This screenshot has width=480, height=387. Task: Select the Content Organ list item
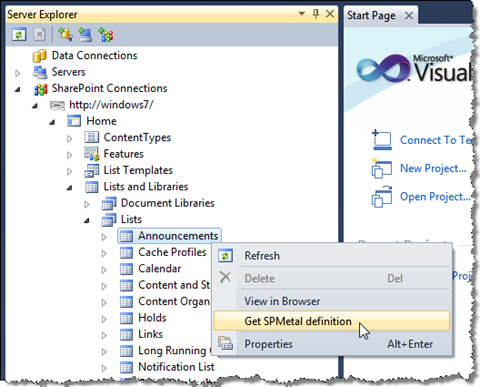[174, 302]
